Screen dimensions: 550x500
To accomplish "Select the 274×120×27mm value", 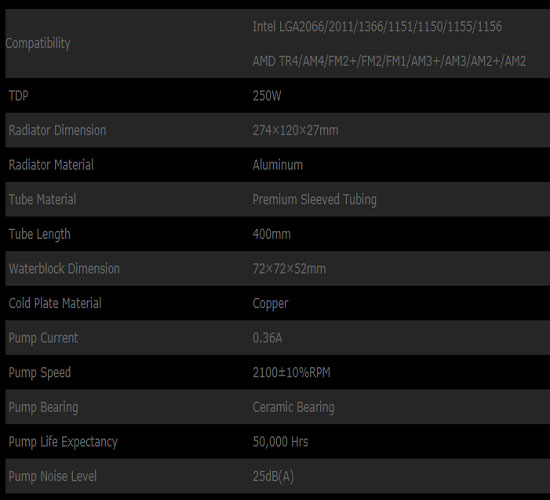I will pos(295,130).
